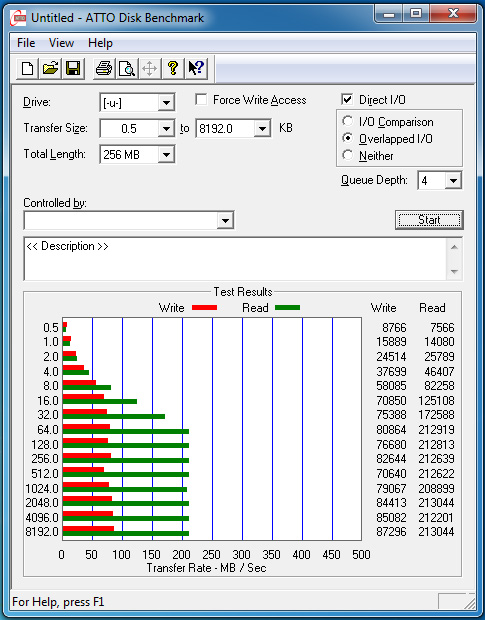The width and height of the screenshot is (485, 620).
Task: Activate the context help arrow-question icon
Action: pos(196,68)
